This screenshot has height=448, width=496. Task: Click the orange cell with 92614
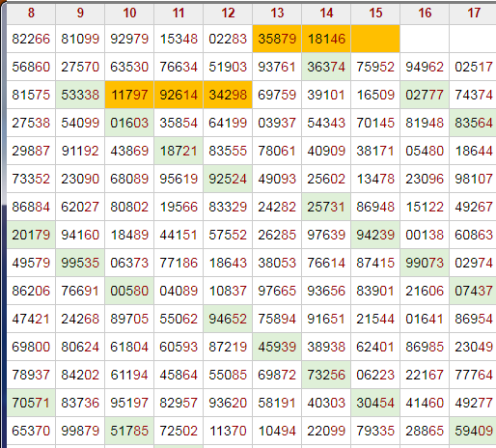pyautogui.click(x=179, y=95)
